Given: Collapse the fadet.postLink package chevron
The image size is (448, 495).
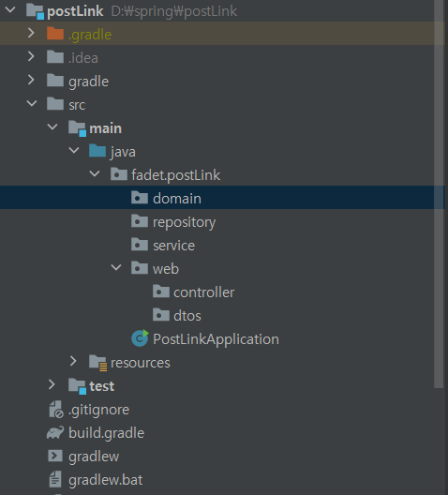Looking at the screenshot, I should (95, 173).
